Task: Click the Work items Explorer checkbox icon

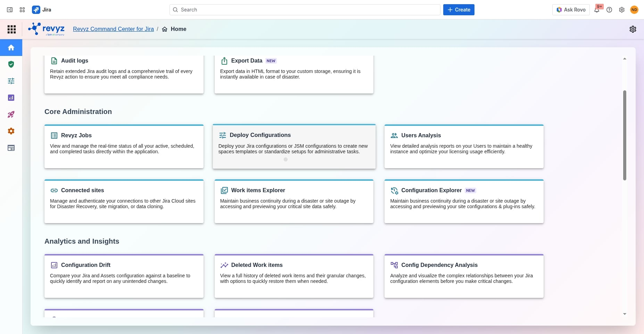Action: coord(224,190)
